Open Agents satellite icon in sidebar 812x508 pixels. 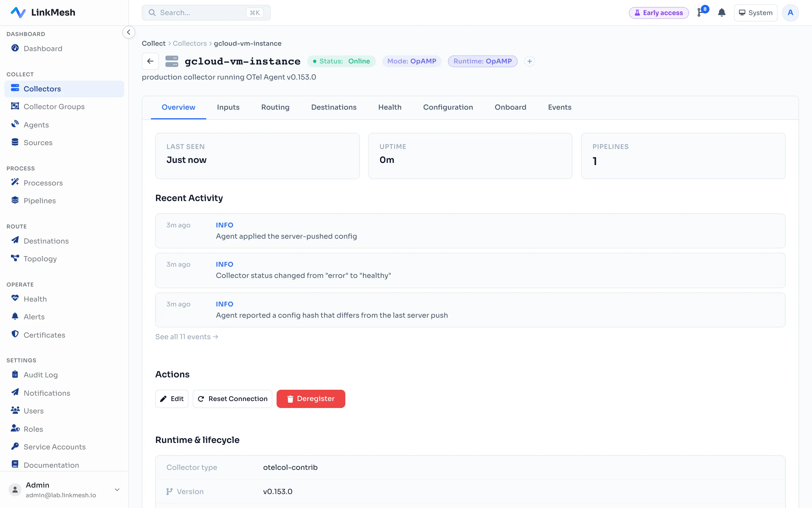[x=15, y=124]
